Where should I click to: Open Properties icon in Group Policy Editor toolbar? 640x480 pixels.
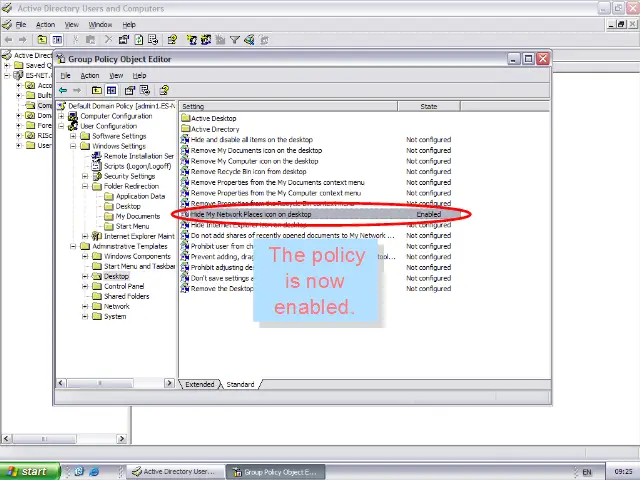[x=130, y=90]
